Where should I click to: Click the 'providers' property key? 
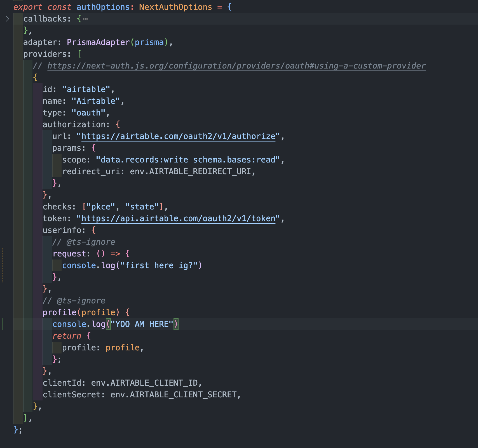(x=45, y=54)
